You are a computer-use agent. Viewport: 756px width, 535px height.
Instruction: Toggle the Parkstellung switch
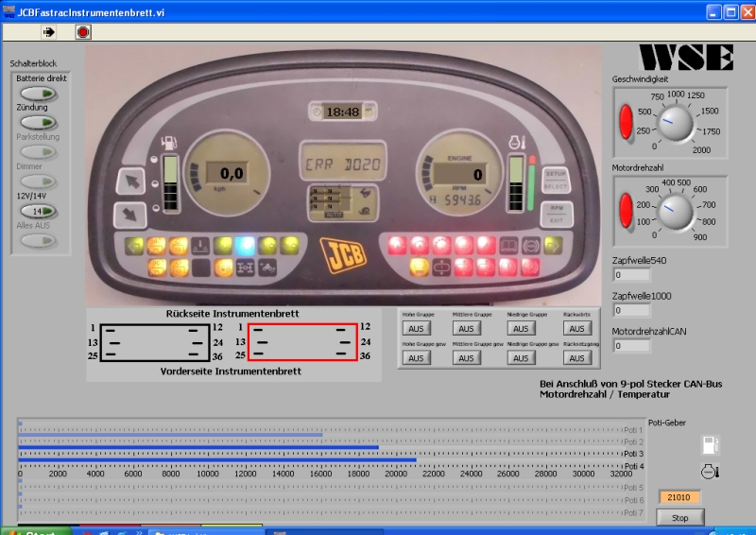(x=39, y=152)
